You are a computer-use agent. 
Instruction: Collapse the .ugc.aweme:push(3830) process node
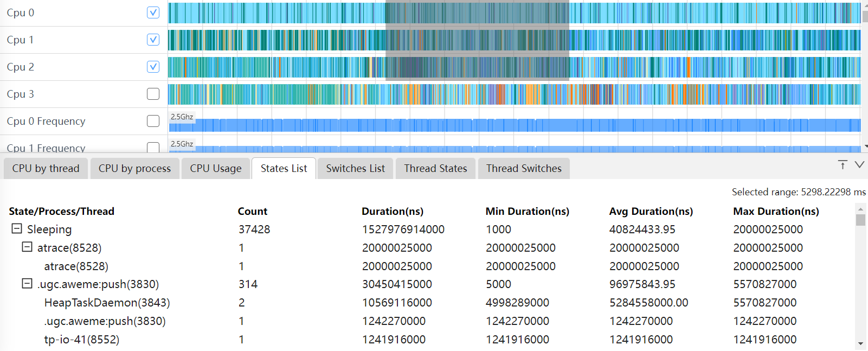coord(27,284)
